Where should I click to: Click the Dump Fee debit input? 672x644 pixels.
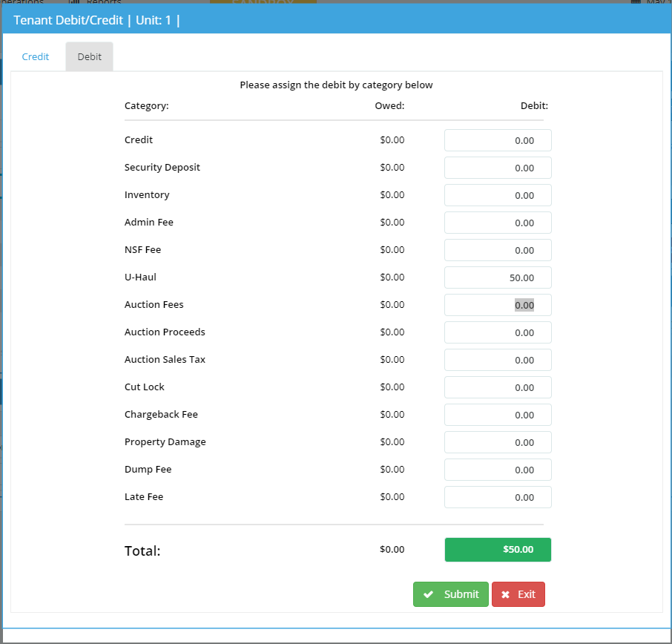pos(498,470)
